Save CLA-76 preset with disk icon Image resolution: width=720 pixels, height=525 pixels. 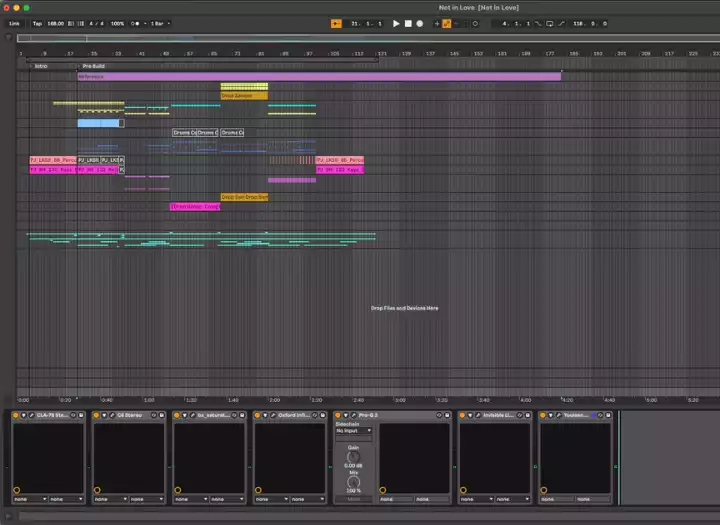(x=81, y=415)
